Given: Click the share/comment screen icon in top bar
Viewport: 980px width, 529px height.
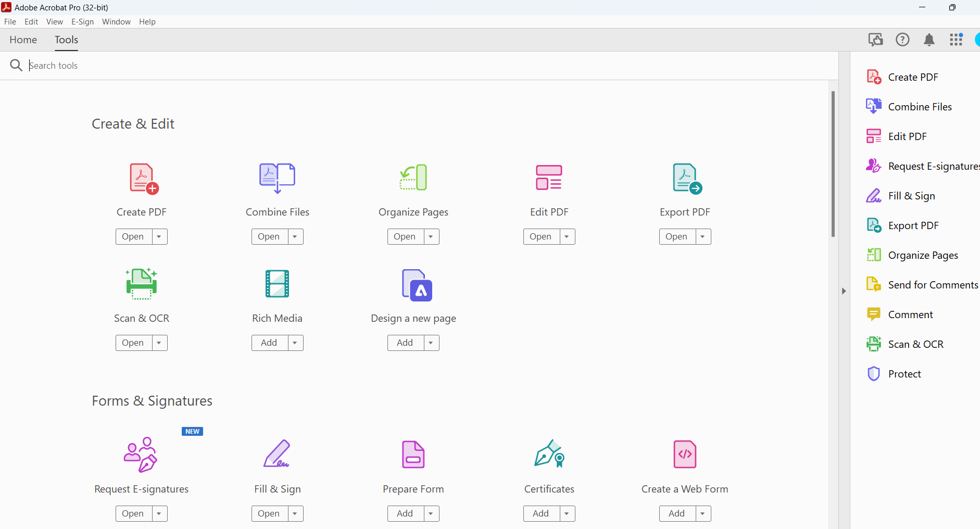Looking at the screenshot, I should 875,40.
